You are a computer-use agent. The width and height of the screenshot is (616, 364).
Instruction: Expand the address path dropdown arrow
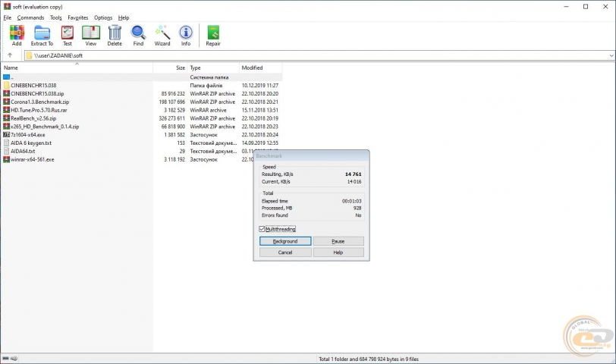(611, 55)
